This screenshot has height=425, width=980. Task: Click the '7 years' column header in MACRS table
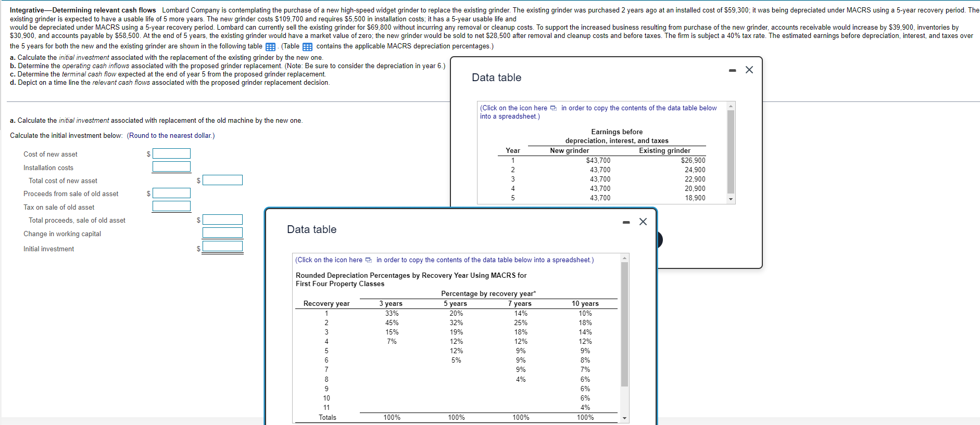520,304
